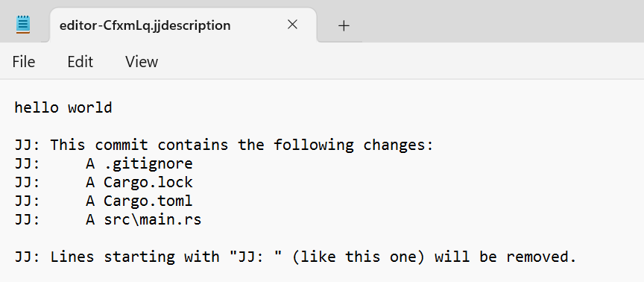Click the 'Cargo.lock' text line

point(104,182)
